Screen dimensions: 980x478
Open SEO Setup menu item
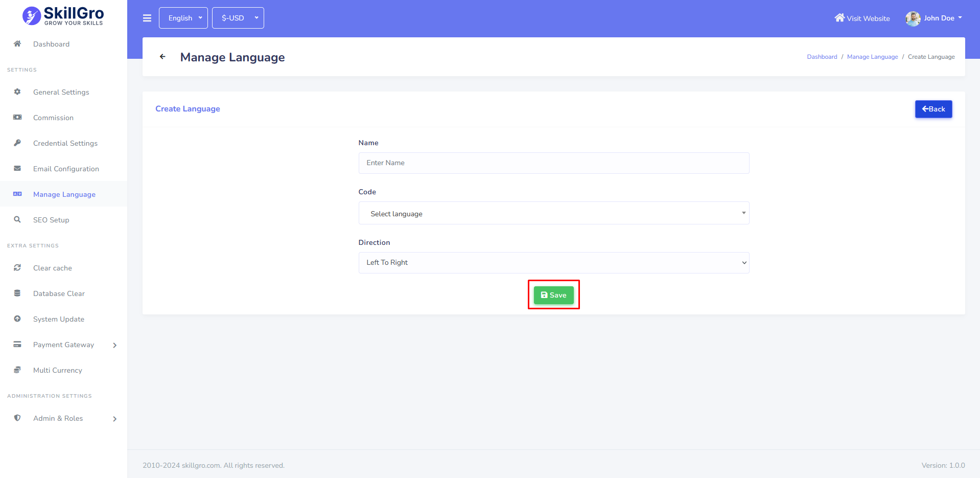click(x=63, y=220)
